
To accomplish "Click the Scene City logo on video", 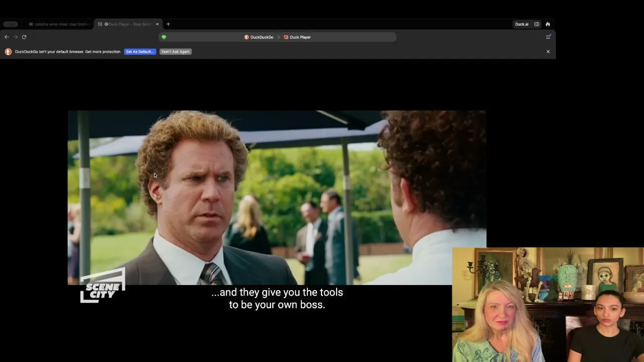I will pyautogui.click(x=103, y=286).
